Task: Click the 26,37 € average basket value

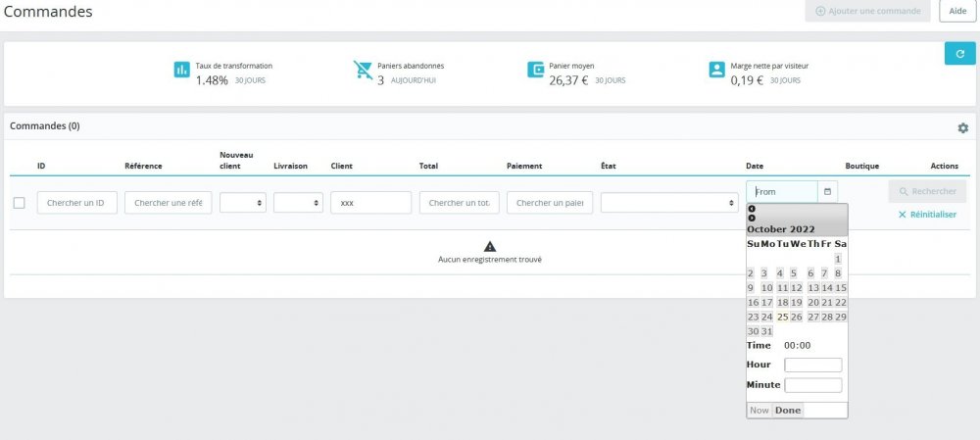Action: click(568, 80)
